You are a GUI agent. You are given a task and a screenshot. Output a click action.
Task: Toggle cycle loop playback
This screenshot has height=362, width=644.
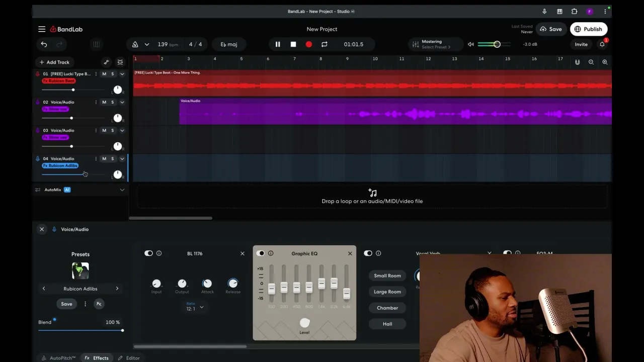[x=325, y=44]
